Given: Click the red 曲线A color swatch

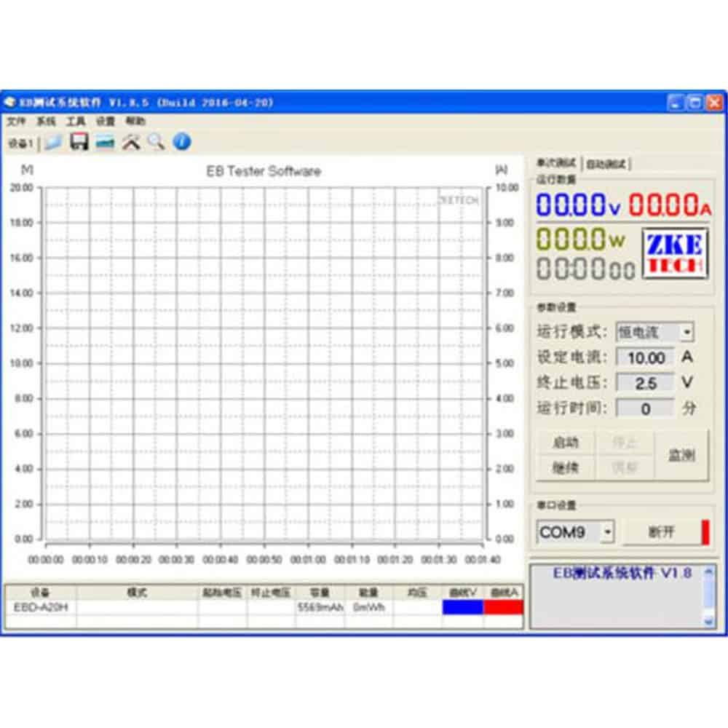Looking at the screenshot, I should (x=504, y=607).
